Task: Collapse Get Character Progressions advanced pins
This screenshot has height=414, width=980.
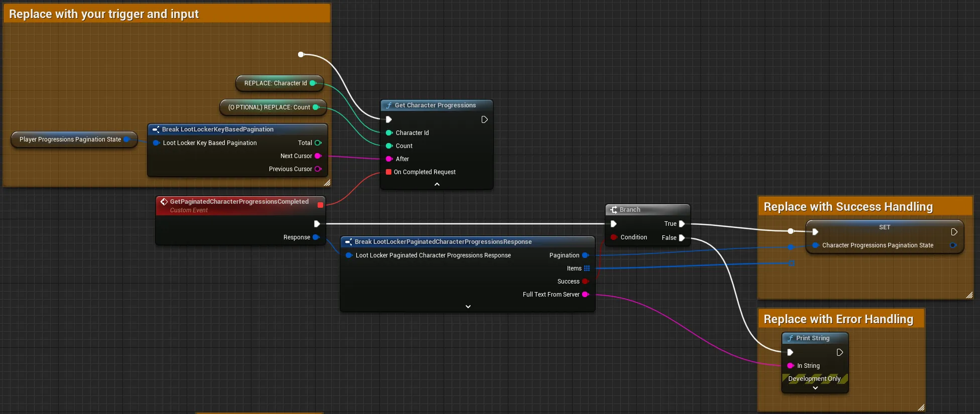Action: (x=437, y=184)
